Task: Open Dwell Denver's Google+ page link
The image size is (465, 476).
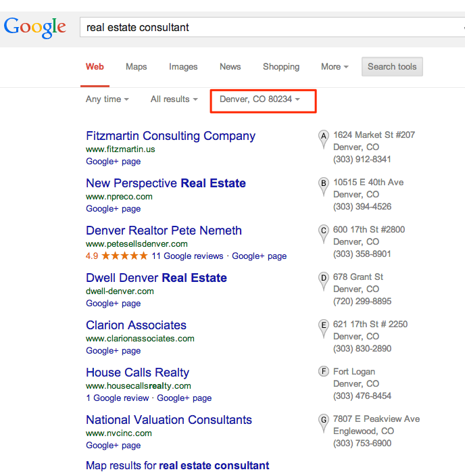Action: point(114,304)
